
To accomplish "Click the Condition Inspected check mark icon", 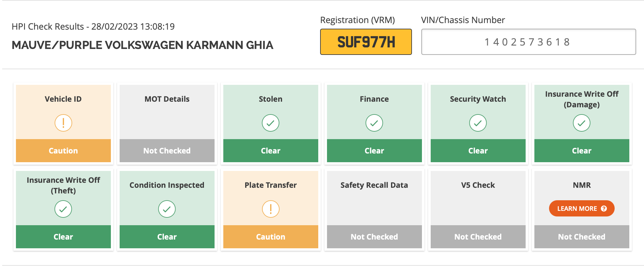I will pyautogui.click(x=167, y=209).
